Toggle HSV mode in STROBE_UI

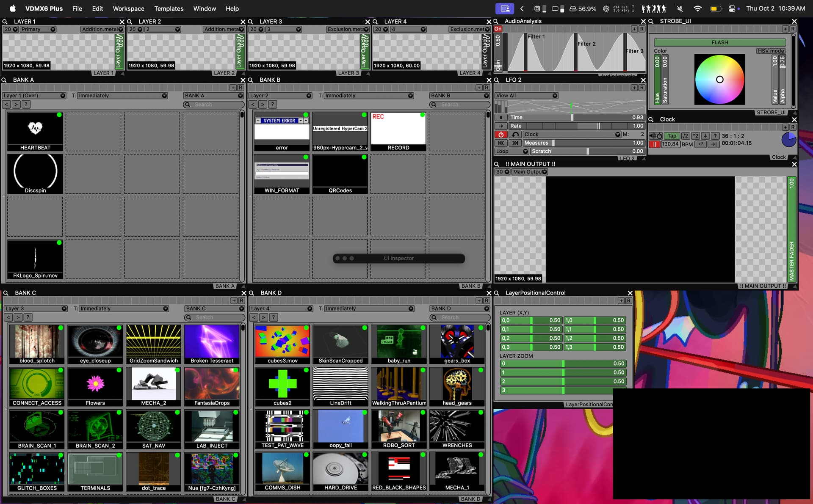point(771,51)
